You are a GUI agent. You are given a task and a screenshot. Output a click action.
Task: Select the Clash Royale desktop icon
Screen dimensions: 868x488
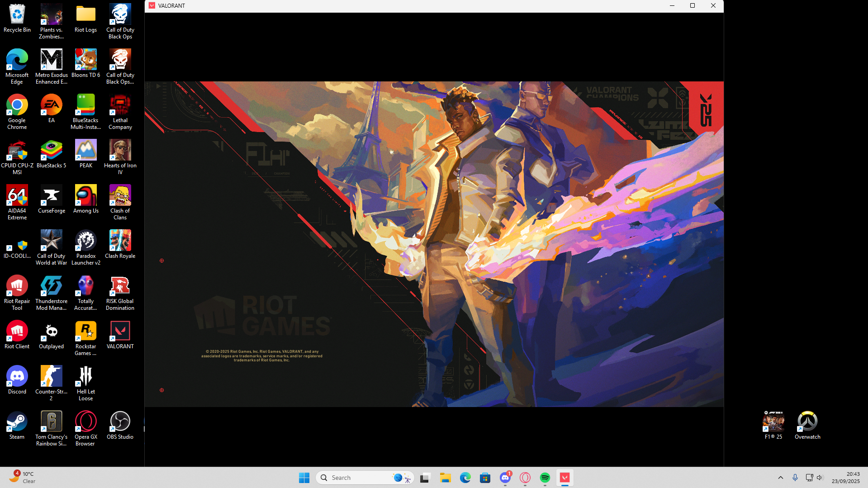tap(120, 245)
